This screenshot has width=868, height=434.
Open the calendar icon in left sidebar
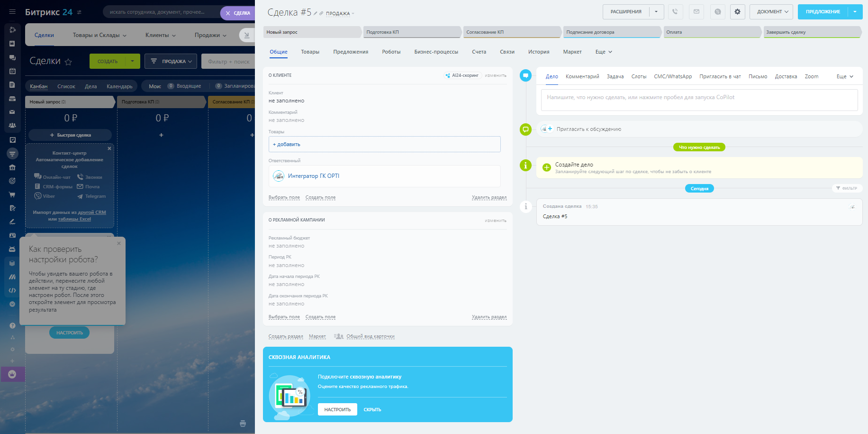click(x=12, y=71)
